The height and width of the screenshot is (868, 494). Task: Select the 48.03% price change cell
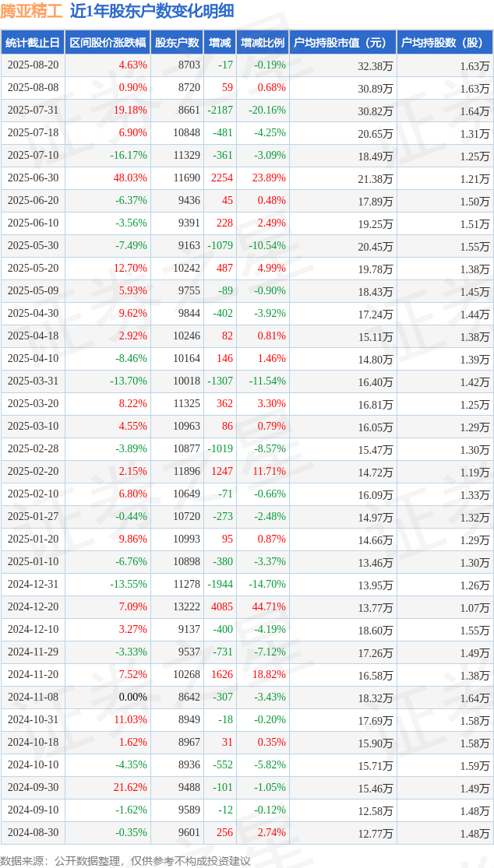click(108, 178)
